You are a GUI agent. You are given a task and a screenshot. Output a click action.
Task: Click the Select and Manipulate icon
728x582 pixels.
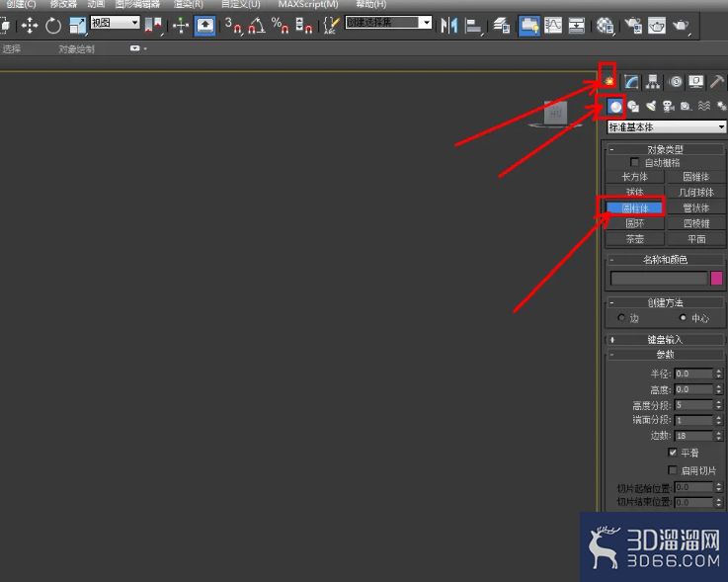181,25
